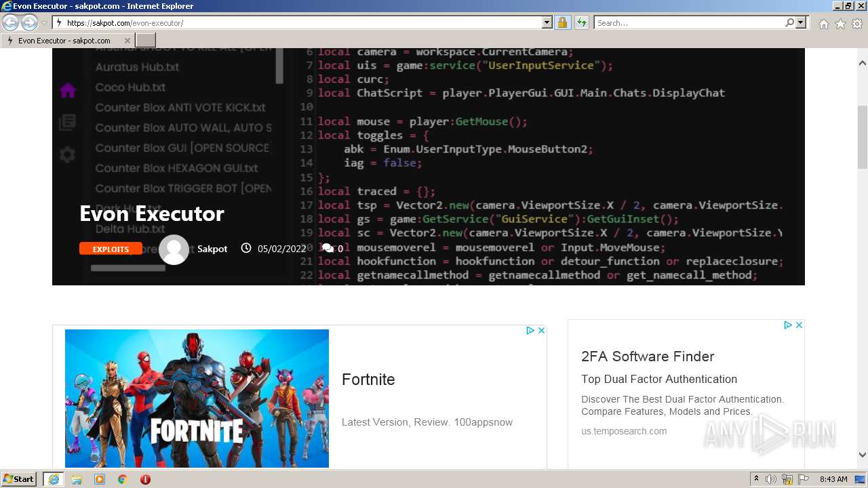
Task: Click the page scrollbar up arrow
Action: pos(863,62)
